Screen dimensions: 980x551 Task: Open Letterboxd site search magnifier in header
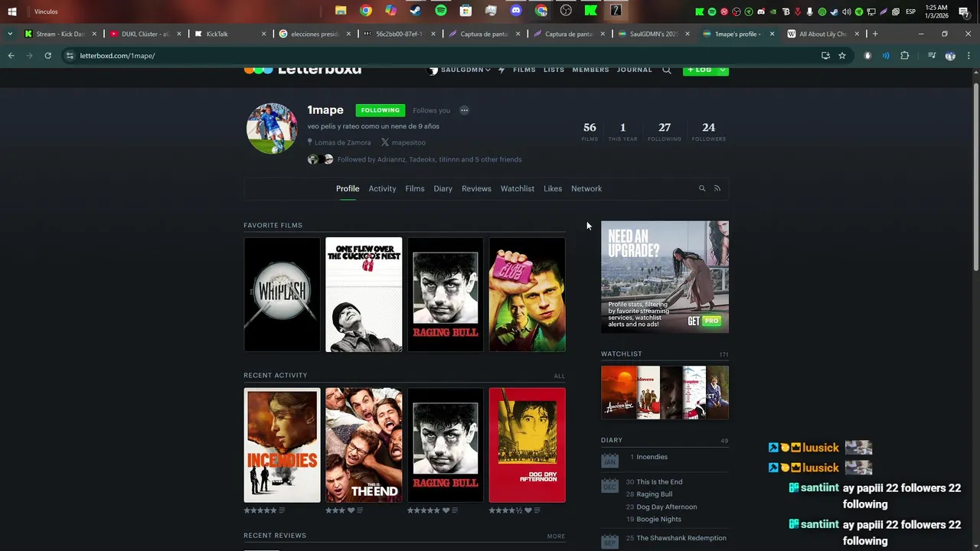coord(666,70)
